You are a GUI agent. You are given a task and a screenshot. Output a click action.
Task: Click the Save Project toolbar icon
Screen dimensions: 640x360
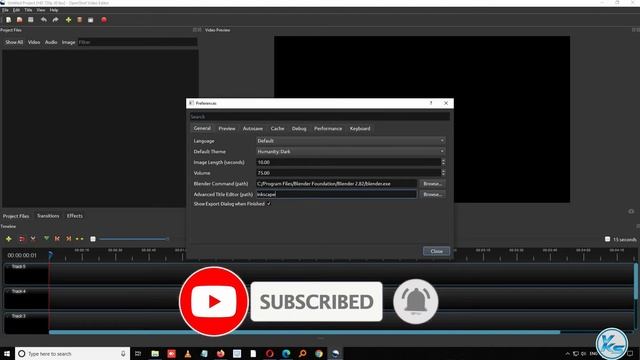(x=31, y=20)
